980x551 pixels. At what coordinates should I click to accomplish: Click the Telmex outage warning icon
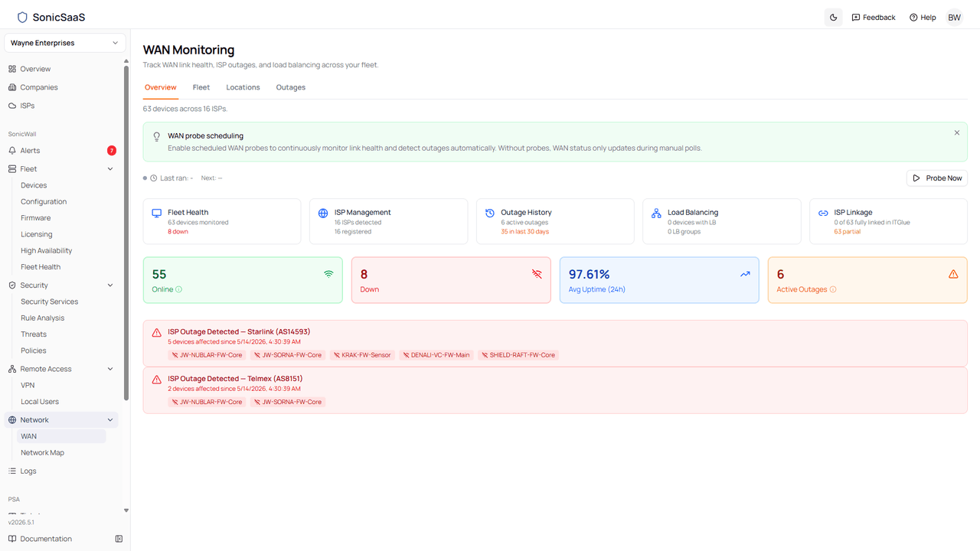[157, 380]
